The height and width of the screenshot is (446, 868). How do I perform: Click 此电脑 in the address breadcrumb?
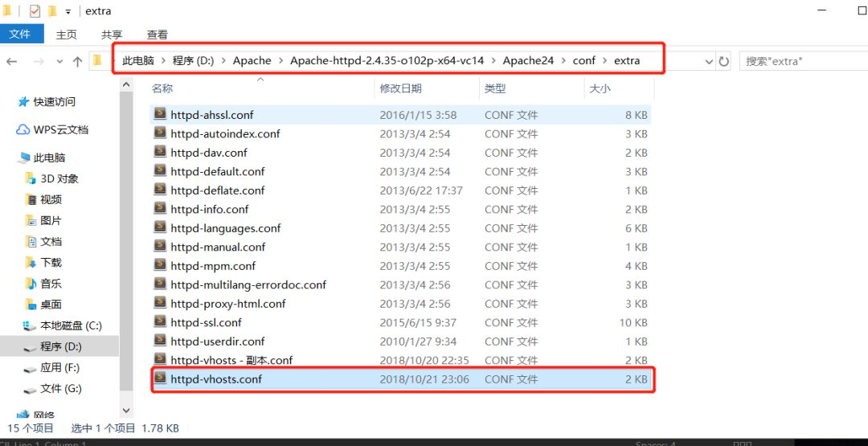(x=138, y=61)
